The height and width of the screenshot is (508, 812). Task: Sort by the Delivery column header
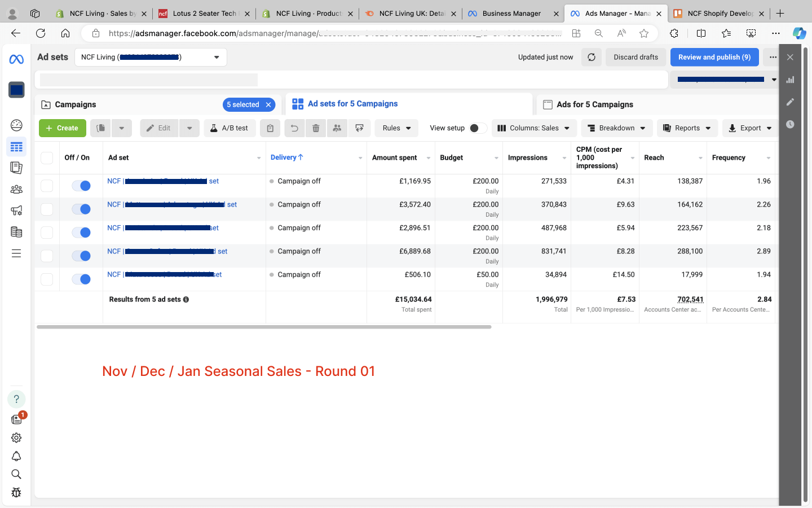point(287,157)
